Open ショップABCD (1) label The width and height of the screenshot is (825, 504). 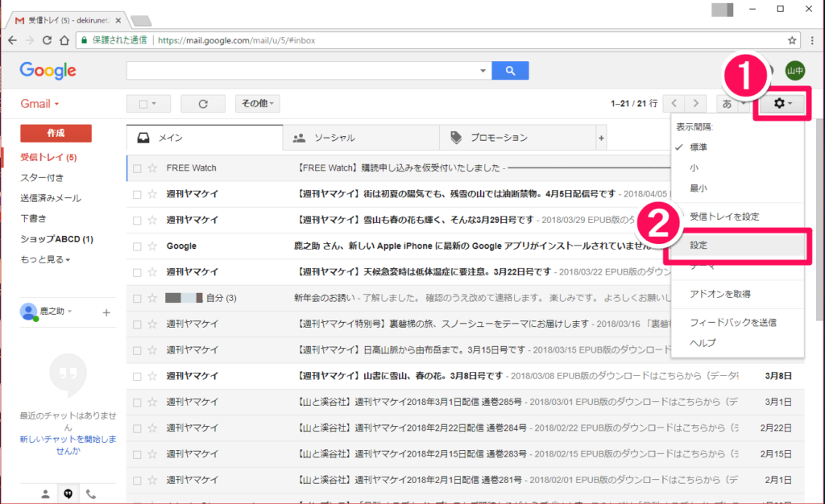(57, 239)
